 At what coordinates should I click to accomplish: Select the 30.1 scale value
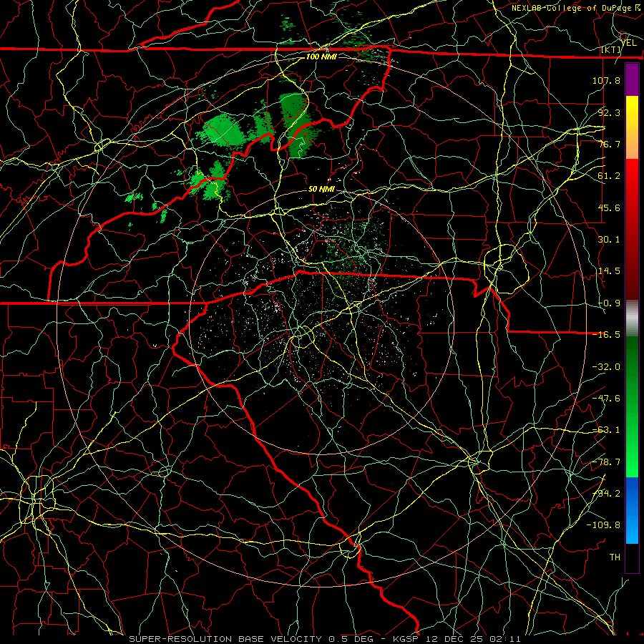[609, 240]
